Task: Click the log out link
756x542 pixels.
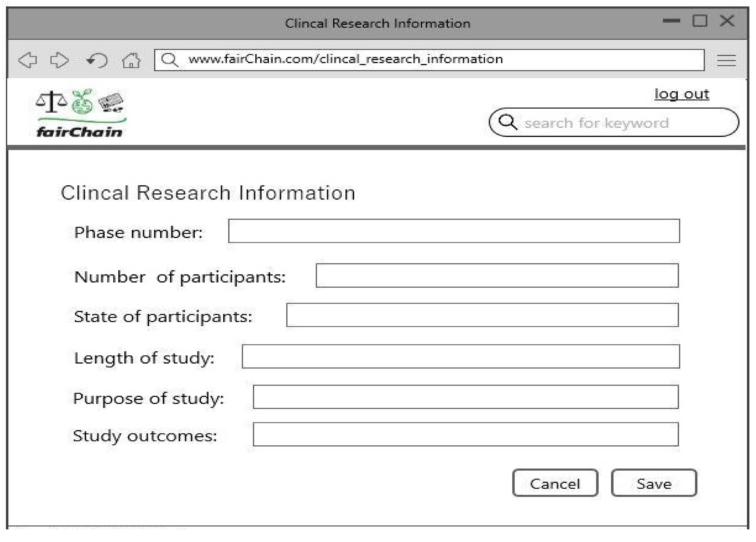Action: [682, 94]
